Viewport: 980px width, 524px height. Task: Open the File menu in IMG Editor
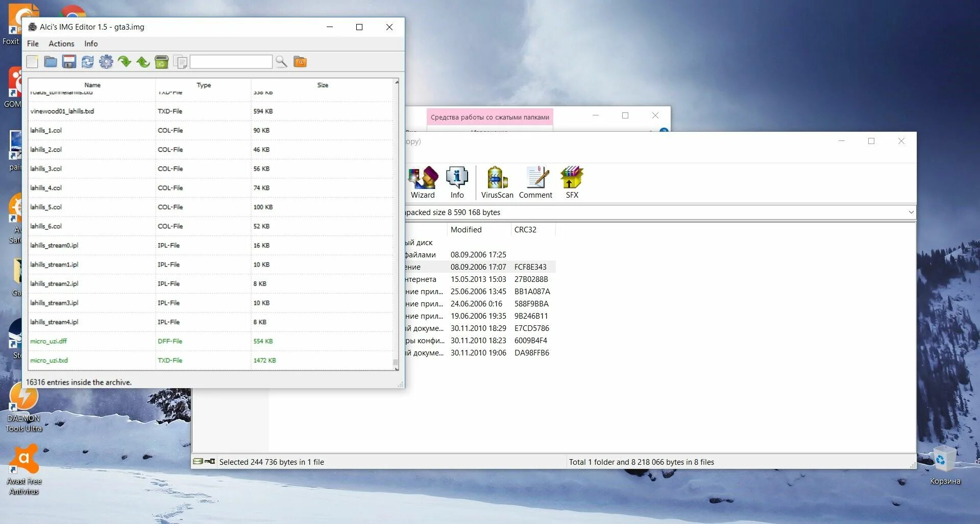(x=33, y=43)
